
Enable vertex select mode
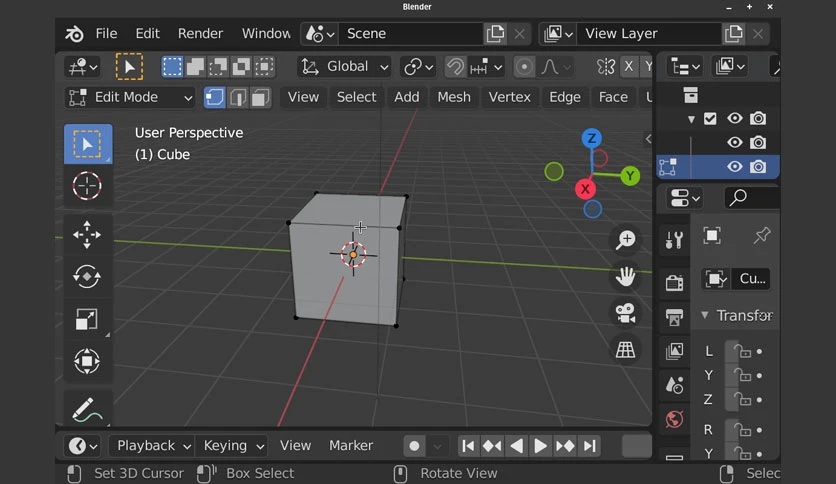214,98
